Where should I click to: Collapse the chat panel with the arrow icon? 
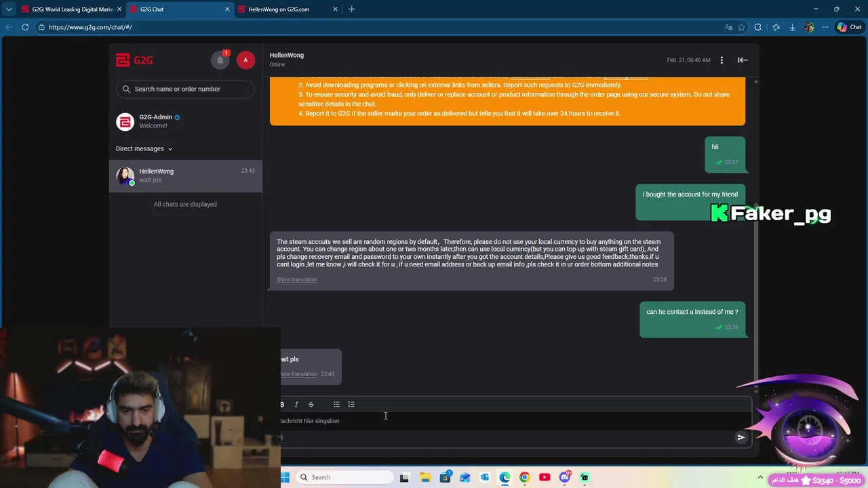coord(743,60)
